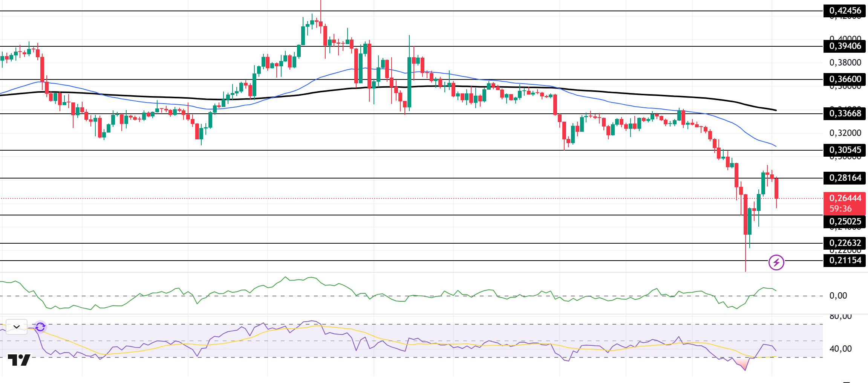Click the 0,00 indicator axis value
The image size is (868, 383).
click(838, 296)
